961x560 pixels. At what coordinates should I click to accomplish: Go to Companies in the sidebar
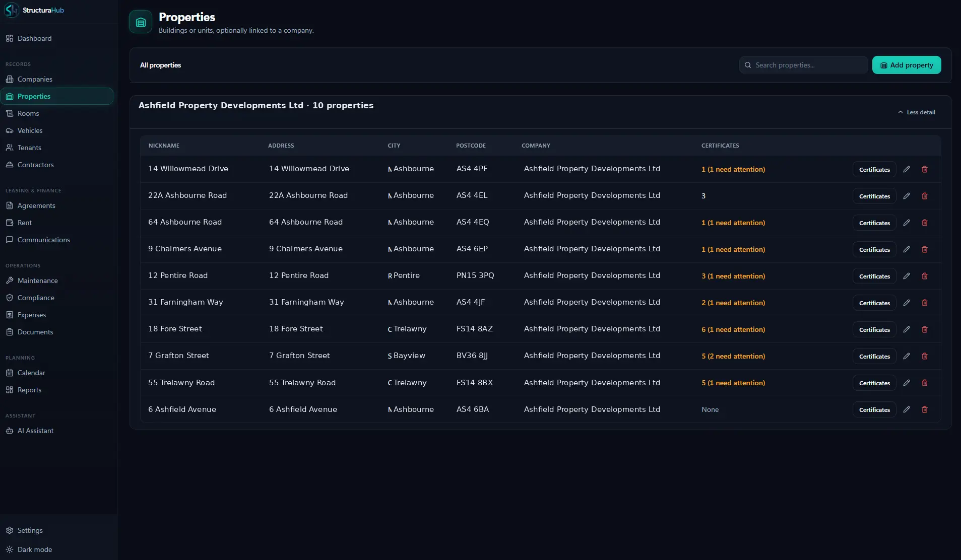tap(56, 79)
